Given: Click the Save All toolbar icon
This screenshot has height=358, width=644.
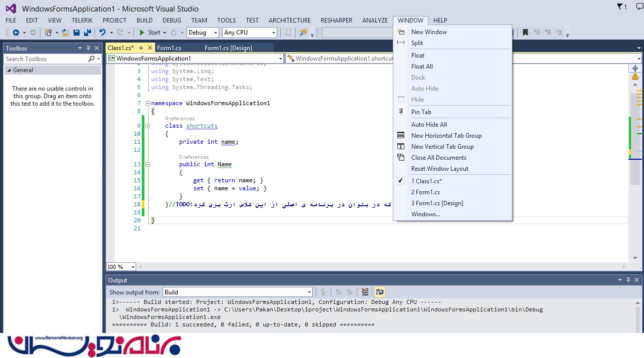Looking at the screenshot, I should point(87,33).
